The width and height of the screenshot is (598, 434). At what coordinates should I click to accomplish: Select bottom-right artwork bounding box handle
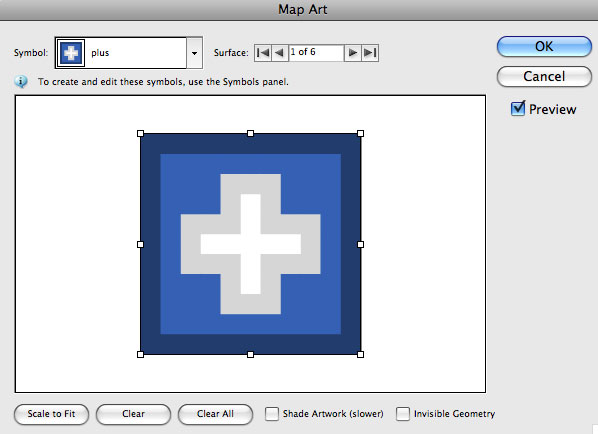(x=360, y=354)
